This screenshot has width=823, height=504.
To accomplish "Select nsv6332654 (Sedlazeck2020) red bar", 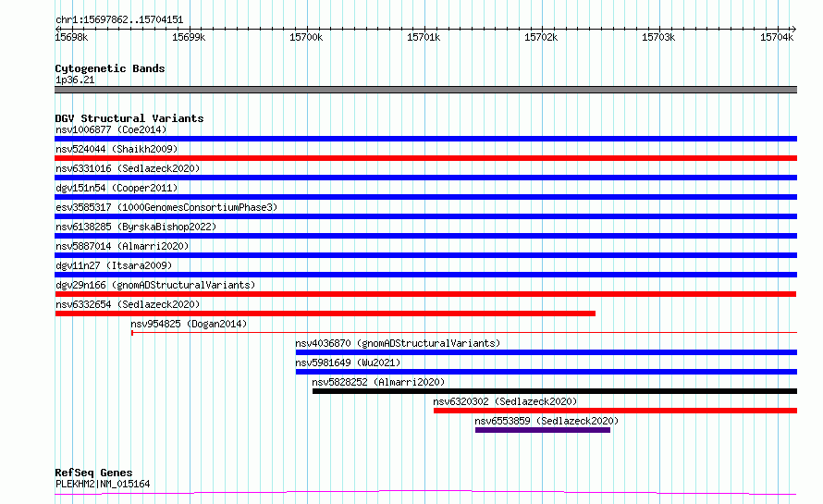I will tap(326, 313).
